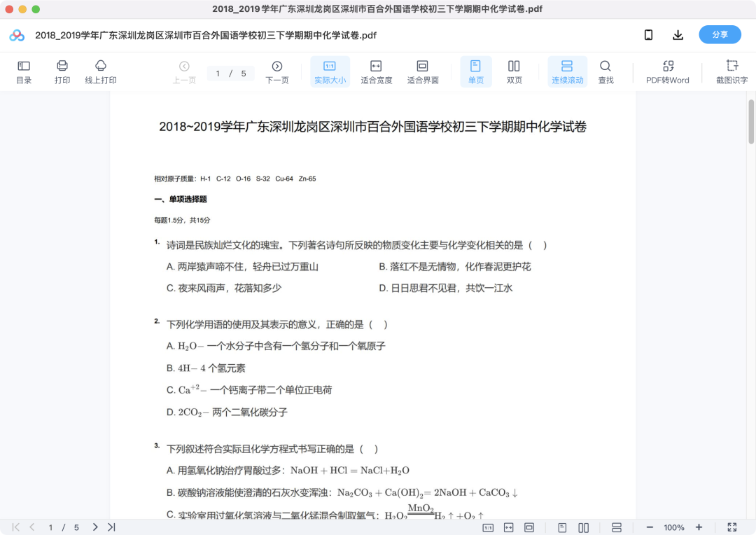Click the file name in the header bar
756x535 pixels.
pos(206,35)
